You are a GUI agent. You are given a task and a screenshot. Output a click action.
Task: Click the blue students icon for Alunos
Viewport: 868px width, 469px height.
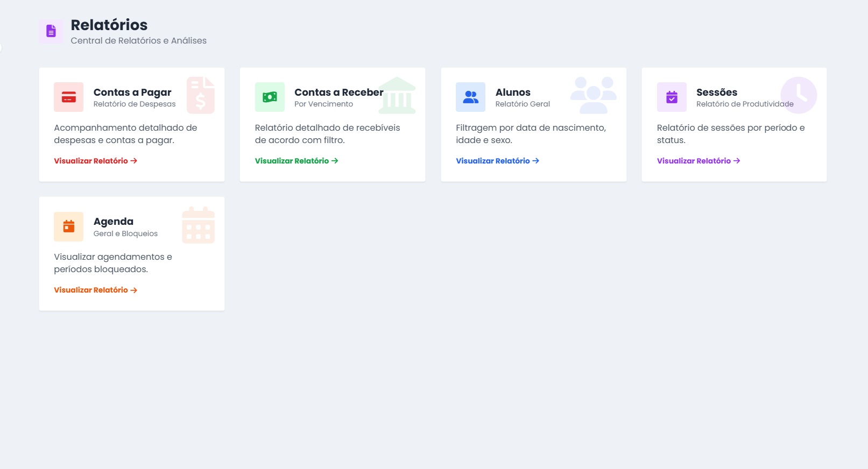(470, 97)
